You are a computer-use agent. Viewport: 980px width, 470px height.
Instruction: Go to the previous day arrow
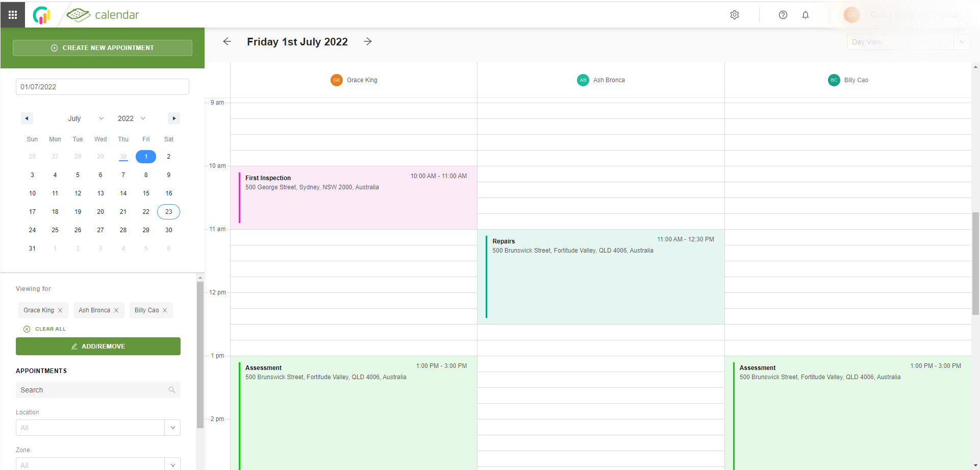click(227, 41)
